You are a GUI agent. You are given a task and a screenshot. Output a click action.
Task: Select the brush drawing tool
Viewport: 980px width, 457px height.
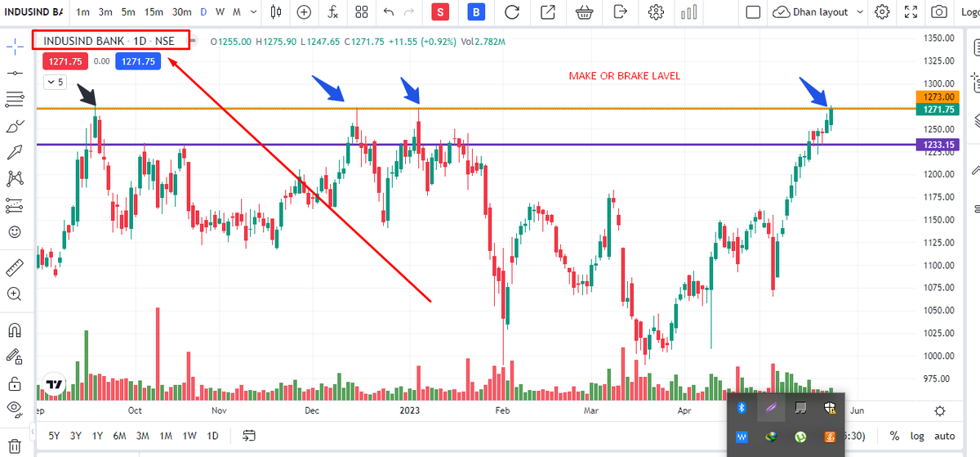tap(14, 126)
